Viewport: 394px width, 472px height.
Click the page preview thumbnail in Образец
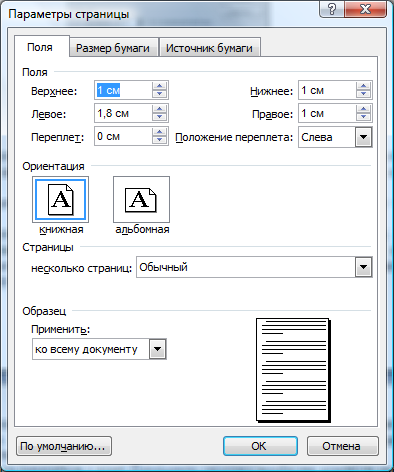tap(293, 370)
